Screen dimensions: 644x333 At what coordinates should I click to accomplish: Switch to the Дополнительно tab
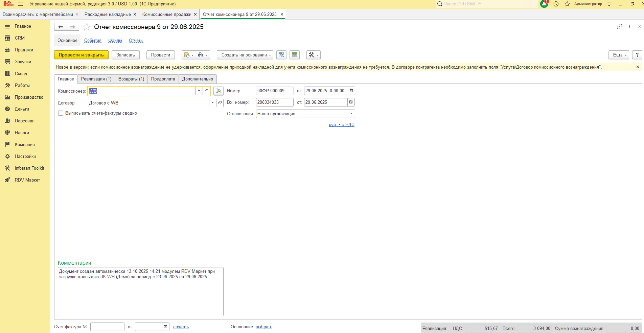pos(198,79)
